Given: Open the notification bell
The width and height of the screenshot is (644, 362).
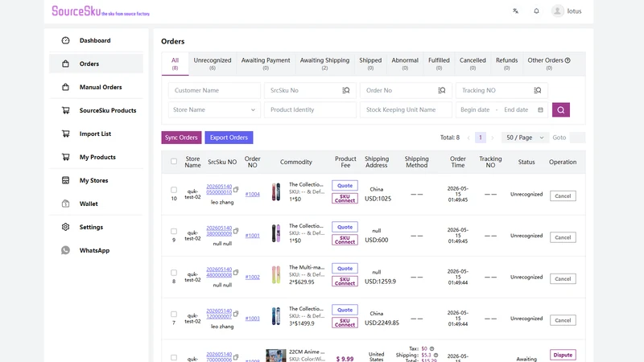Looking at the screenshot, I should 536,11.
